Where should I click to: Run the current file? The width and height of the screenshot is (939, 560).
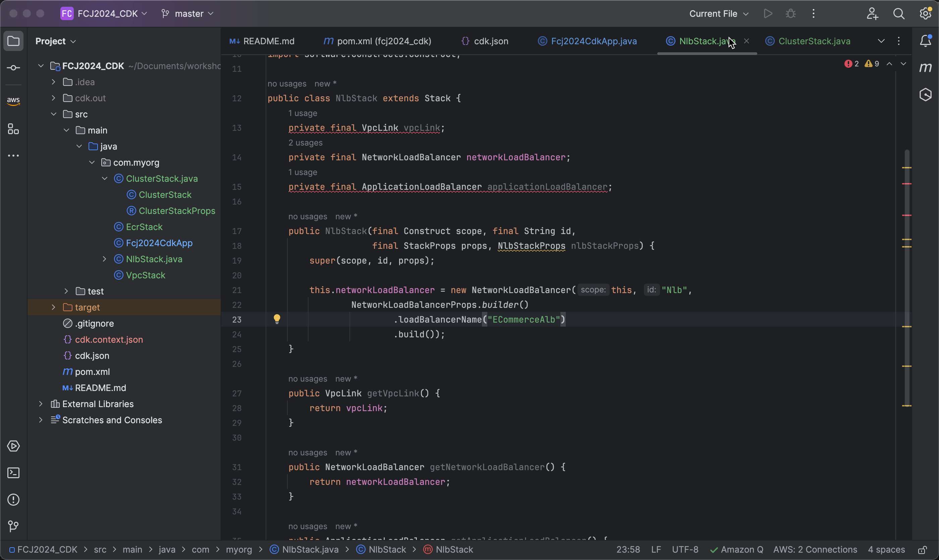coord(768,14)
